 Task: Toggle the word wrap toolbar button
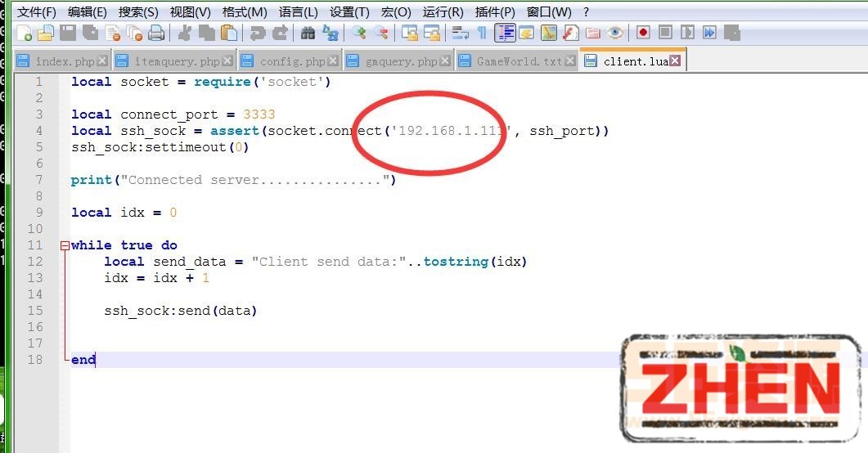(461, 34)
